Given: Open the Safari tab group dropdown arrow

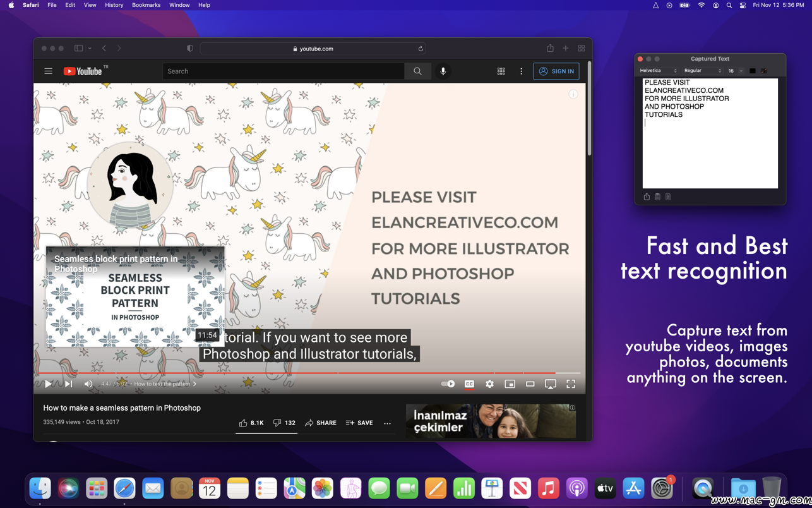Looking at the screenshot, I should (x=90, y=49).
